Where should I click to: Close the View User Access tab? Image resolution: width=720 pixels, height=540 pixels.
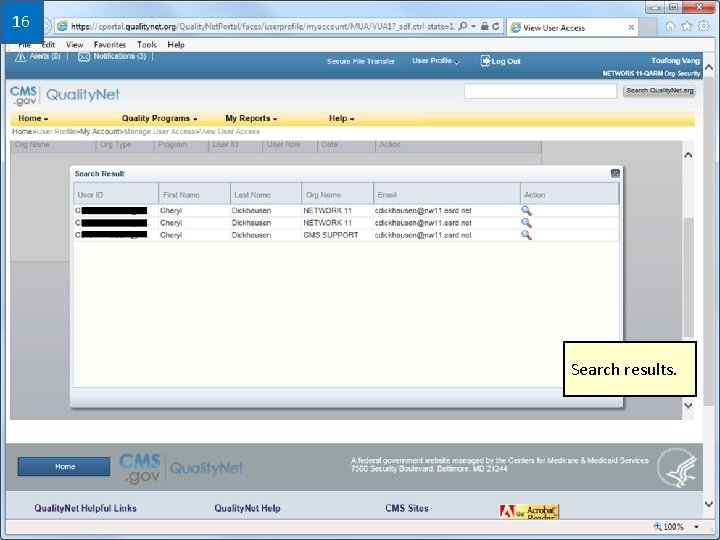pos(631,28)
